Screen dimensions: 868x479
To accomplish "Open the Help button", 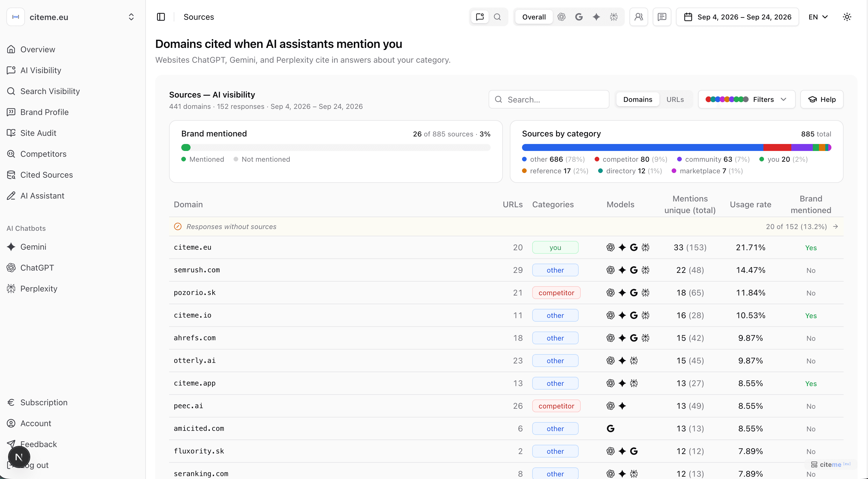I will (x=822, y=99).
